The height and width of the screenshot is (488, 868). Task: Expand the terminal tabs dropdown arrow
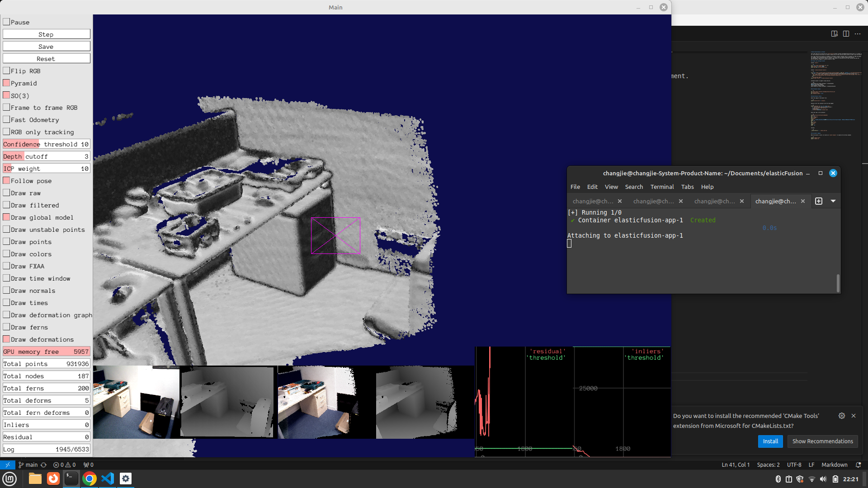pos(833,201)
